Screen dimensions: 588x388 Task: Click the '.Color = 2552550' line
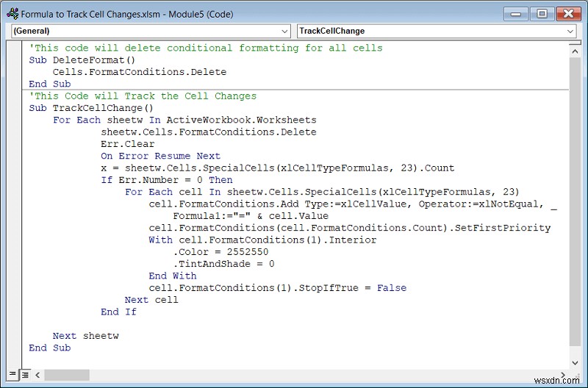[220, 252]
